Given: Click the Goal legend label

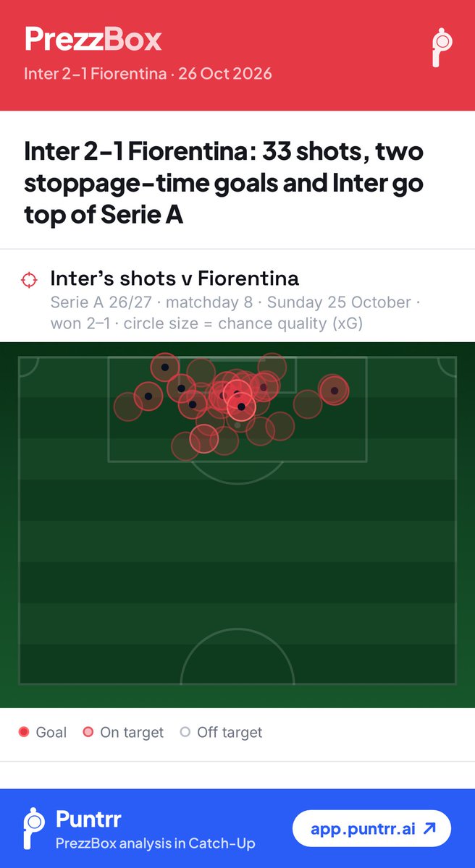Looking at the screenshot, I should click(x=51, y=732).
